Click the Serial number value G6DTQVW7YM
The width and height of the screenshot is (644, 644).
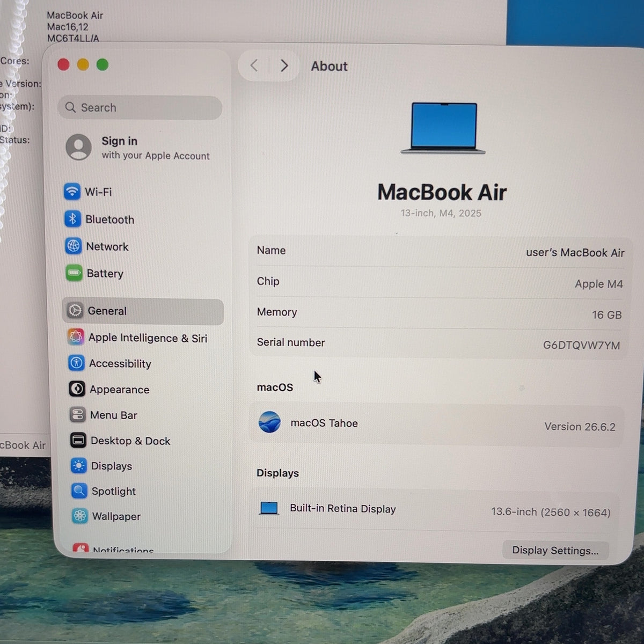click(581, 345)
